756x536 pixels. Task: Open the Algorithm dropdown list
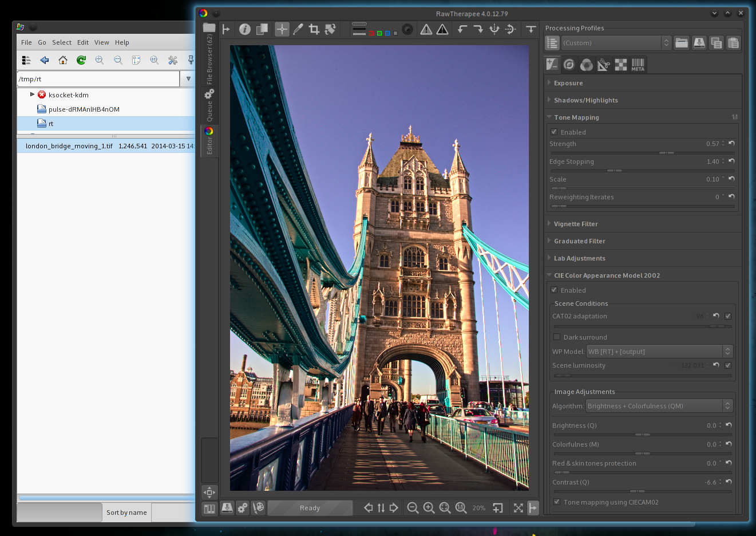point(659,406)
